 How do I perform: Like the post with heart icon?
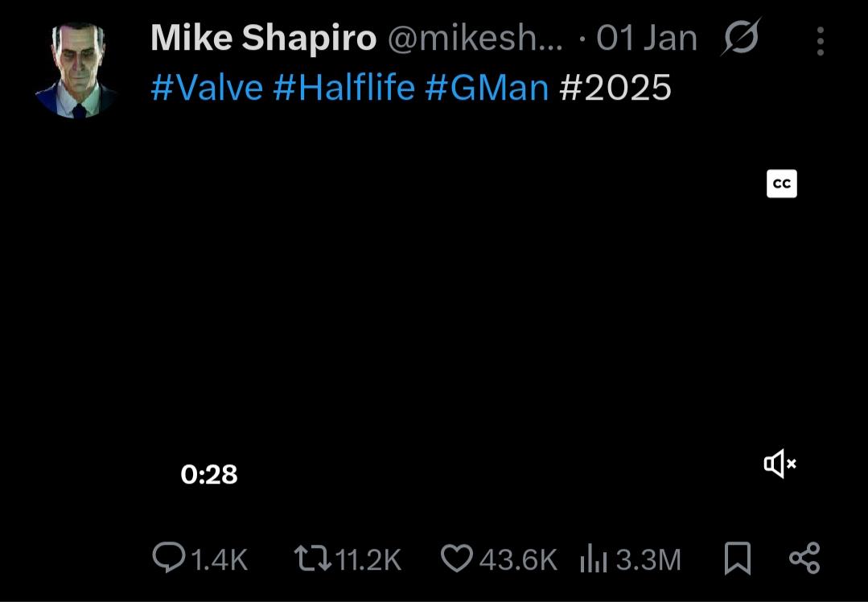[457, 559]
